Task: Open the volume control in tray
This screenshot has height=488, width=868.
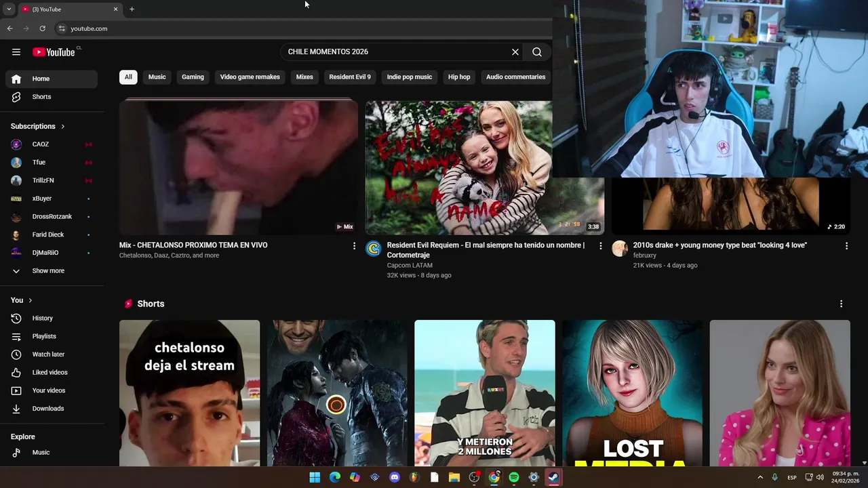Action: pos(821,477)
